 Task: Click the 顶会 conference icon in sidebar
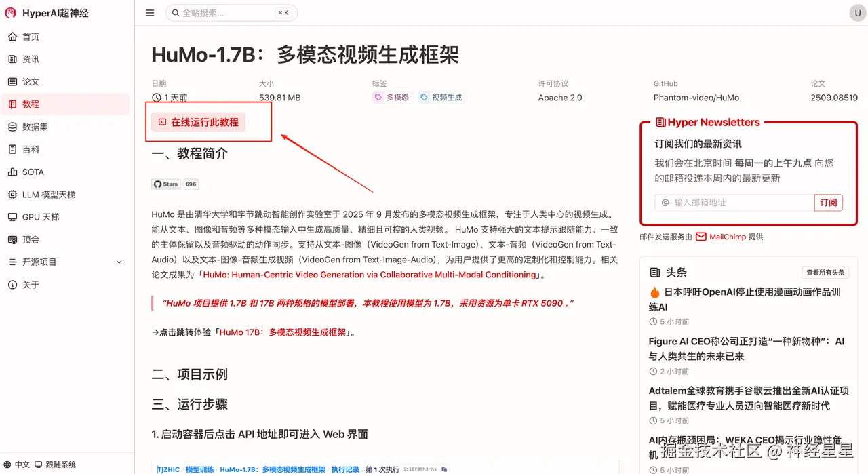pos(12,239)
